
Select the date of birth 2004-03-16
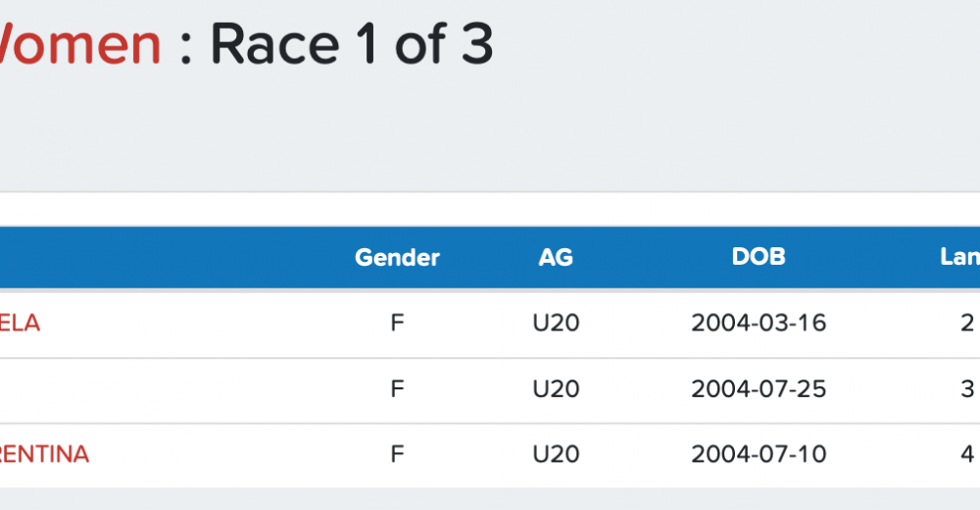[759, 324]
